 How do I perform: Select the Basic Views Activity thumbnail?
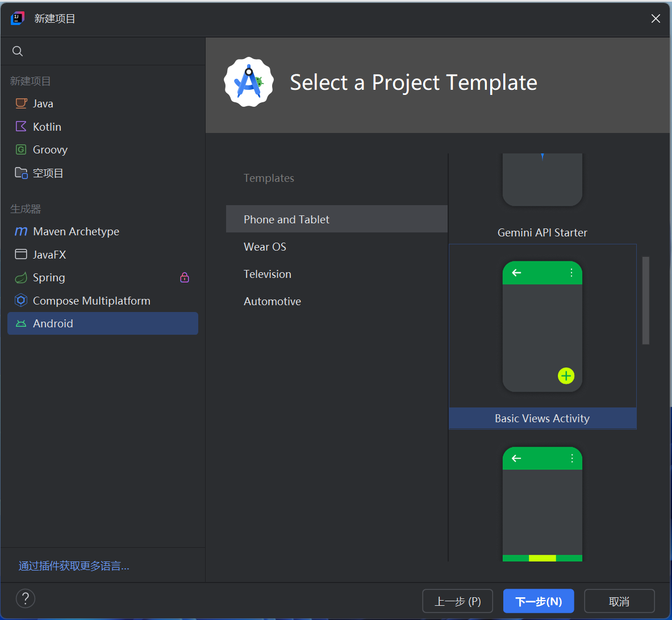pos(542,326)
